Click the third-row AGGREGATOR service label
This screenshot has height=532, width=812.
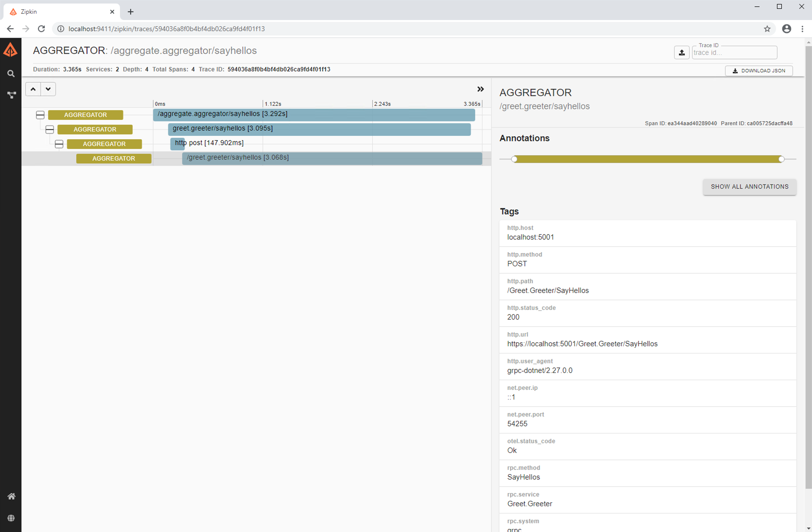104,144
